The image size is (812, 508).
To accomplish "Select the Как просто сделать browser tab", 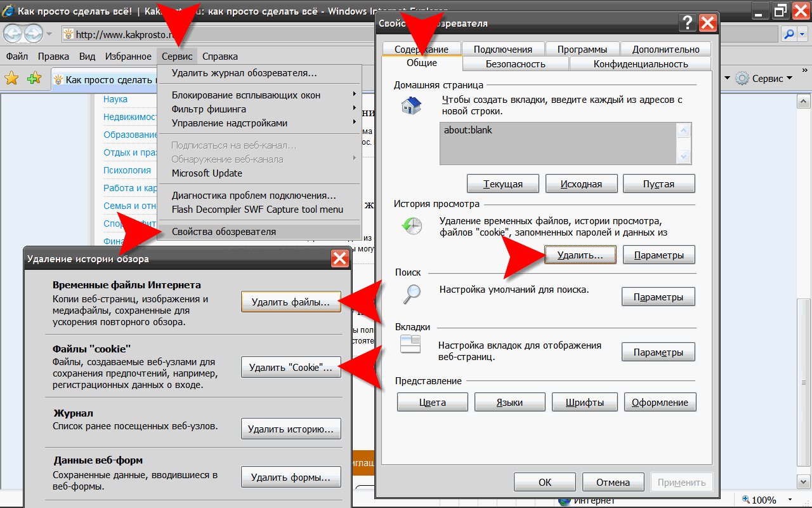I will point(105,79).
